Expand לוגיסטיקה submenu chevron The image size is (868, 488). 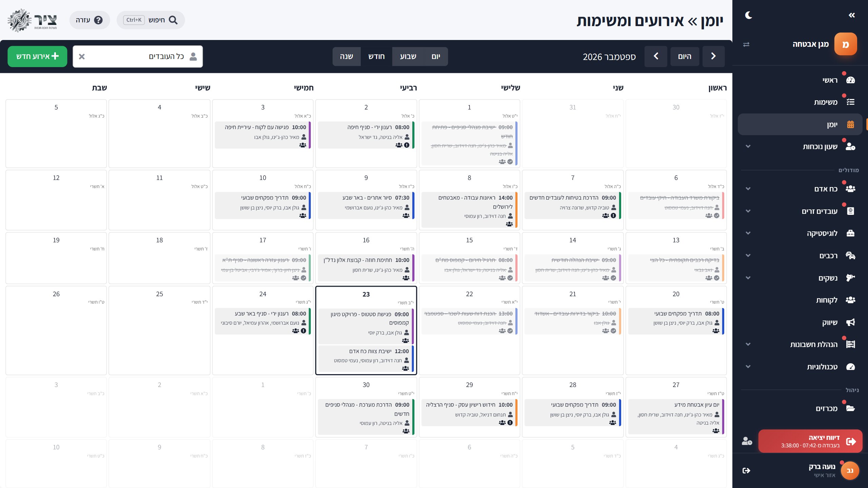748,233
